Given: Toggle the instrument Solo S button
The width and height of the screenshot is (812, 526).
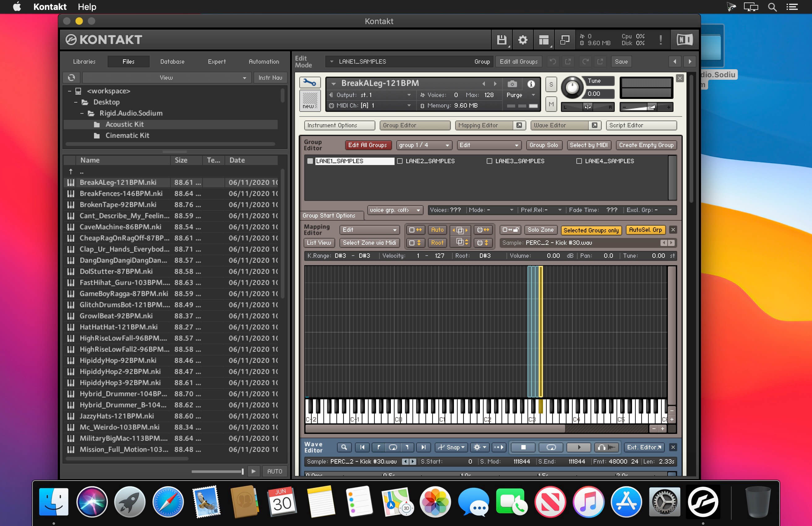Looking at the screenshot, I should 551,85.
